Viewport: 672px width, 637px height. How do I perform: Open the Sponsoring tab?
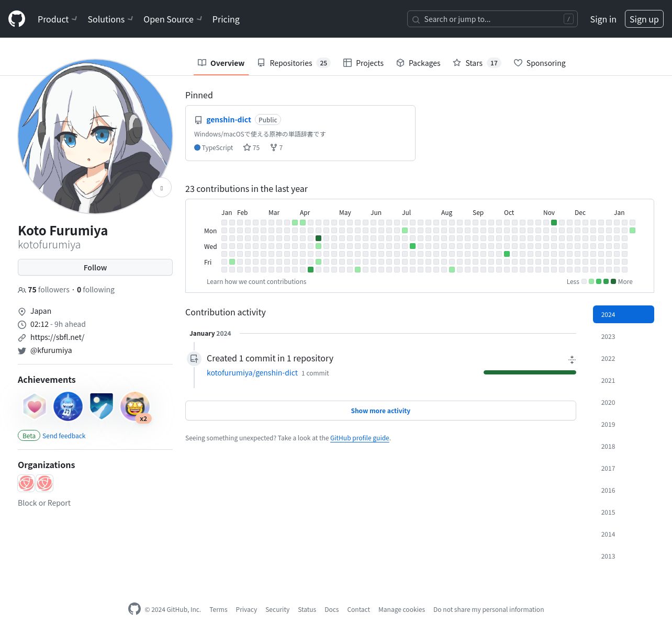[x=540, y=63]
